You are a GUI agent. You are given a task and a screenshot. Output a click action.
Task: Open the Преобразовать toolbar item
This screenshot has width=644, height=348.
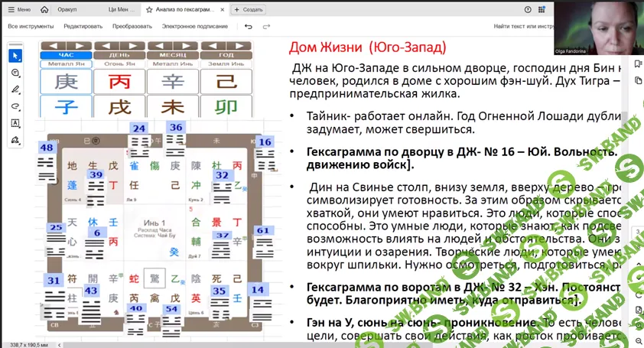(x=132, y=26)
